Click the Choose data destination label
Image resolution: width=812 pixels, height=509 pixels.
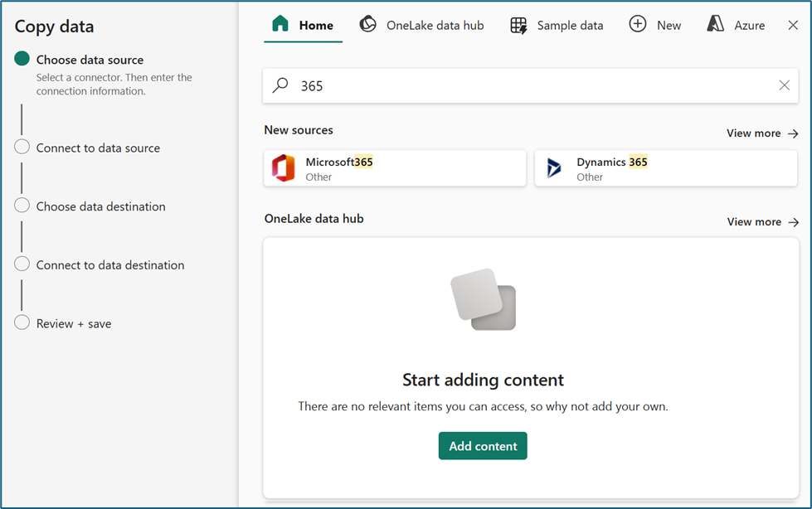tap(101, 206)
